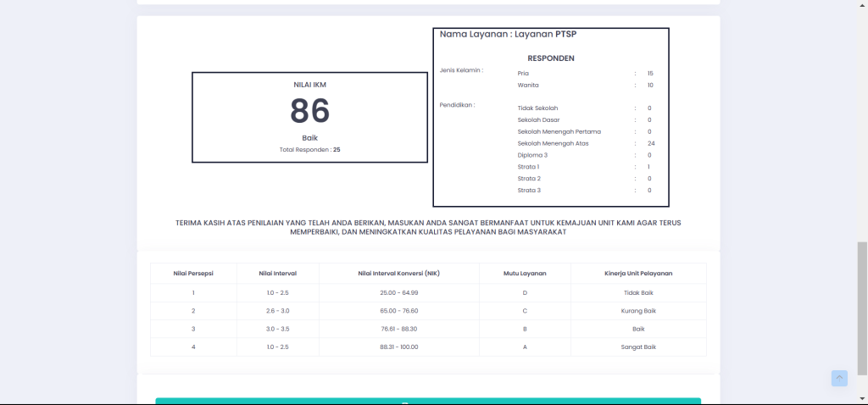
Task: Click the Kurang Baik table cell
Action: 638,311
